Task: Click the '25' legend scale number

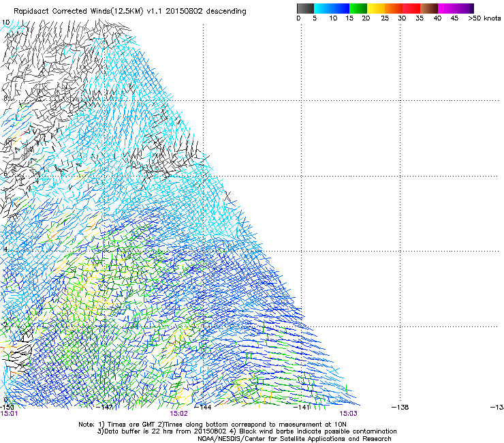Action: click(x=385, y=18)
